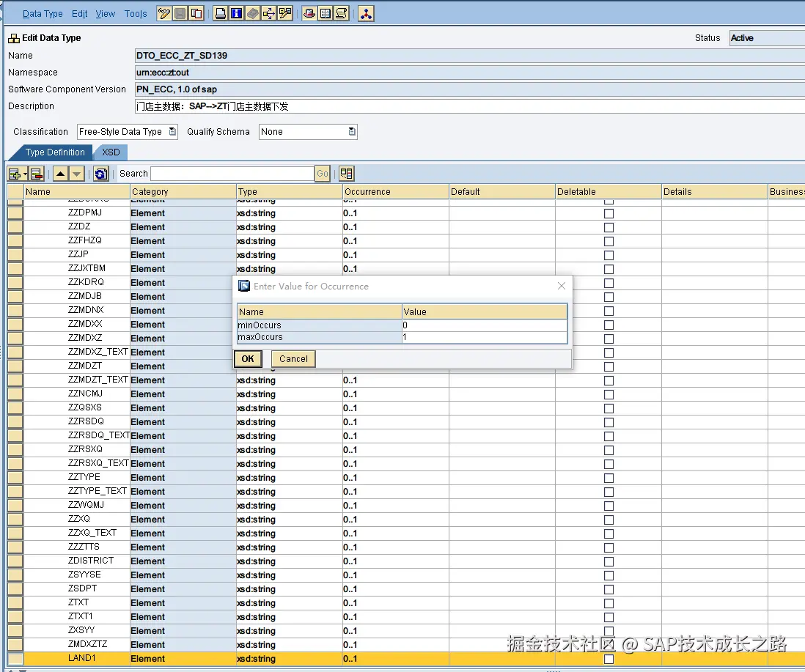Click the scroll document icon in the toolbar
Viewport: 805px width, 672px height.
click(342, 13)
